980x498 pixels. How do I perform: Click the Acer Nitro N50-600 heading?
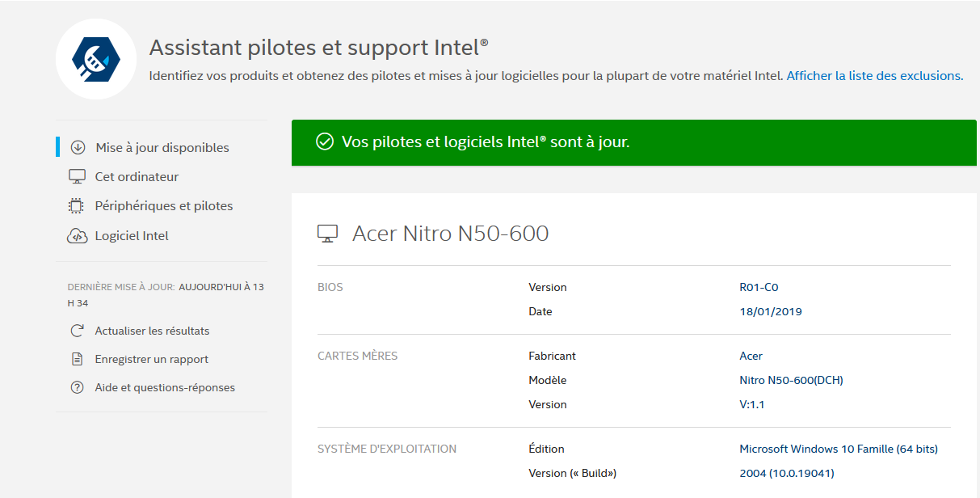451,234
